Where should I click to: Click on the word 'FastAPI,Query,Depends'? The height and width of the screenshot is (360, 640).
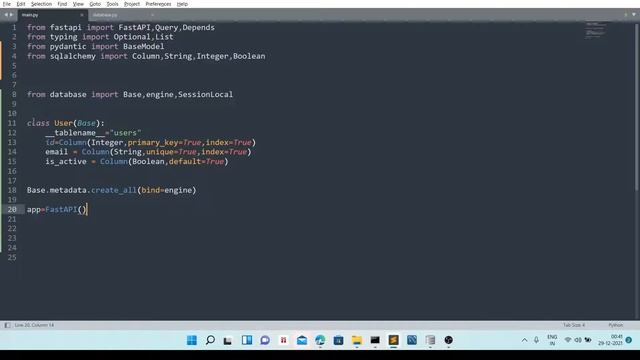167,27
